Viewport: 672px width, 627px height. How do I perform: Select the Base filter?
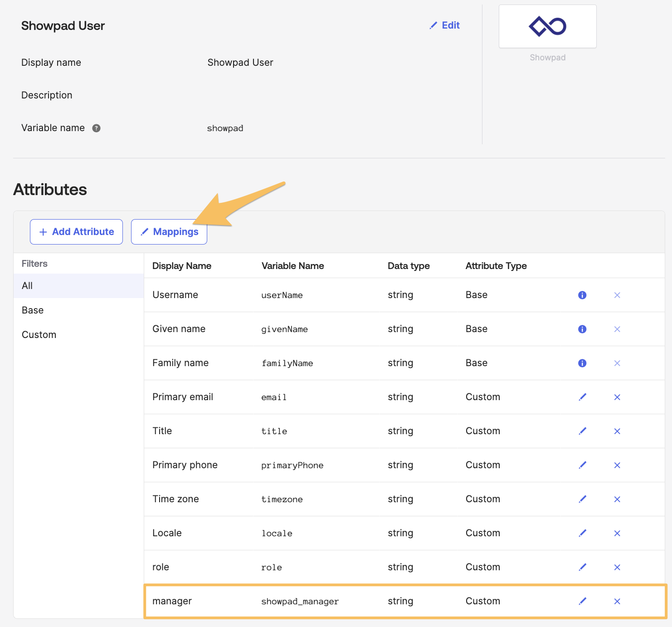[78, 310]
